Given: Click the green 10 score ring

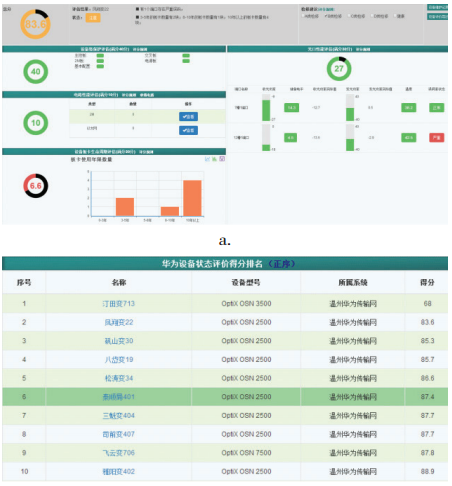Looking at the screenshot, I should tap(36, 123).
